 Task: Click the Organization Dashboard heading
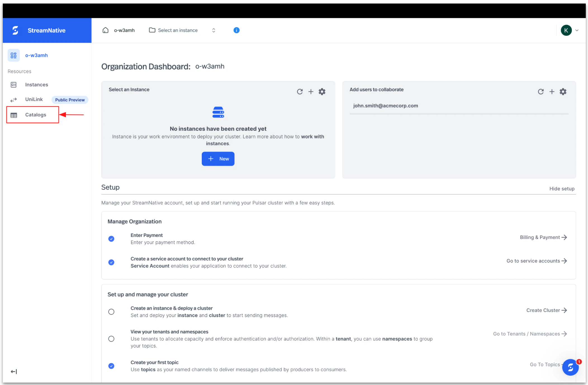pyautogui.click(x=146, y=67)
